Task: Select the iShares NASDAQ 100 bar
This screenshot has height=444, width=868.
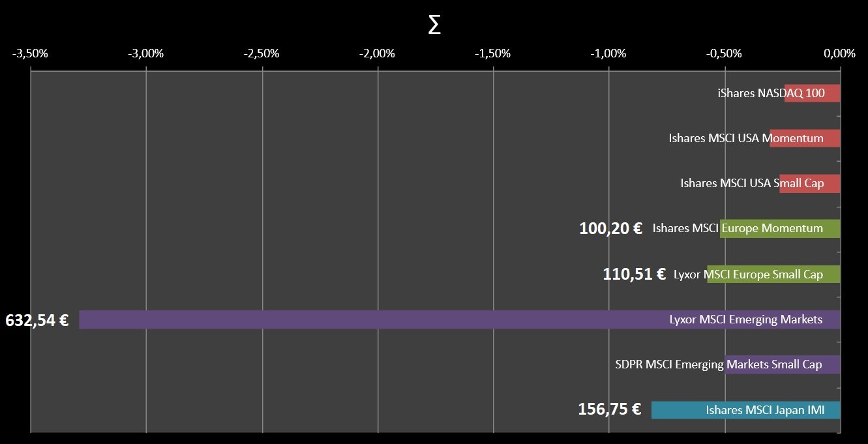Action: 813,93
